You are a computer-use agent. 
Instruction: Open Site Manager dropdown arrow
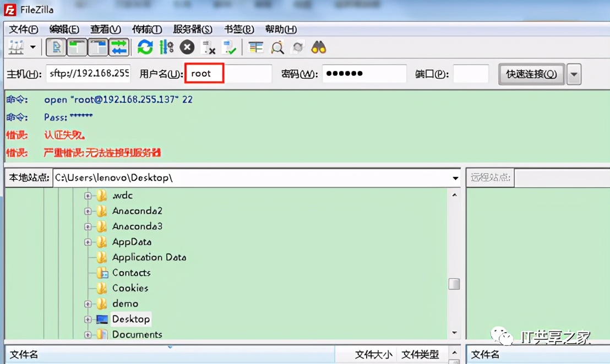point(33,47)
